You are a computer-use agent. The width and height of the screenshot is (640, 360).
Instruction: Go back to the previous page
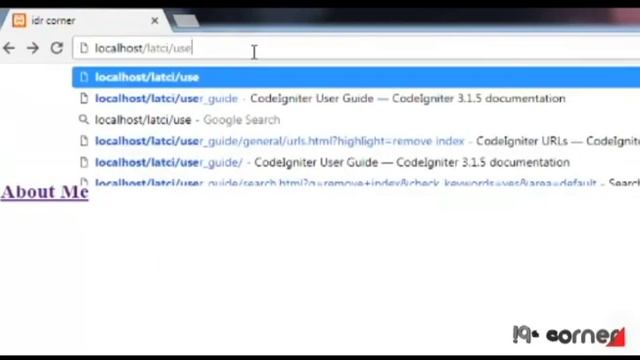pyautogui.click(x=9, y=48)
